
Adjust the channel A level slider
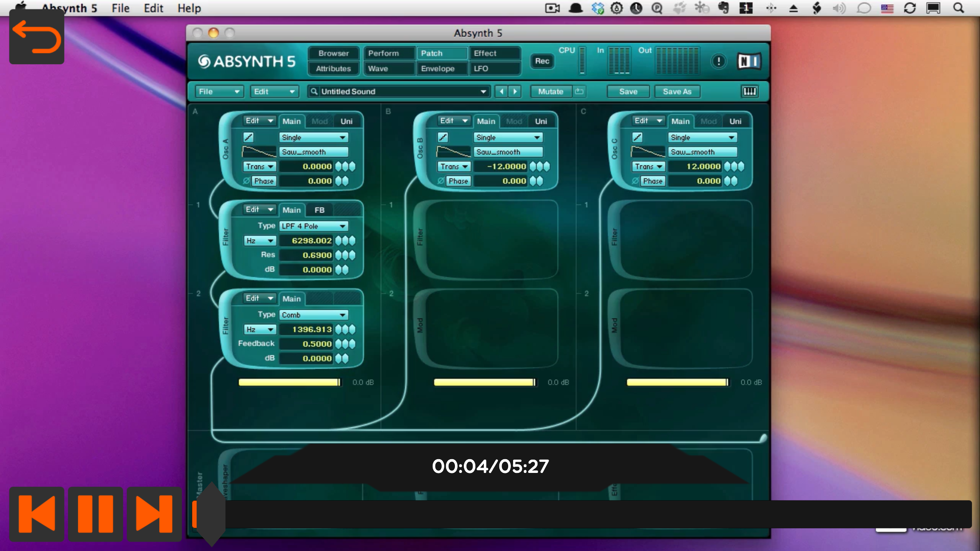pyautogui.click(x=290, y=382)
